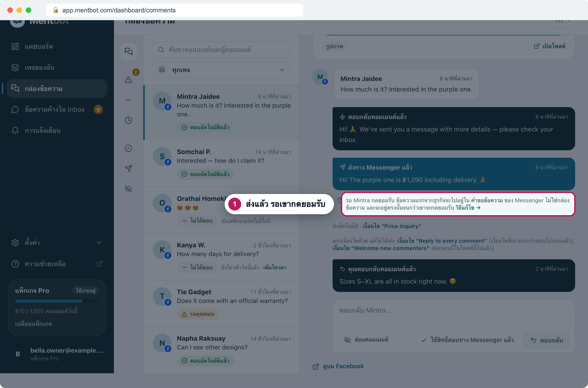588x388 pixels.
Task: Select the pending clock filter icon
Action: point(129,120)
